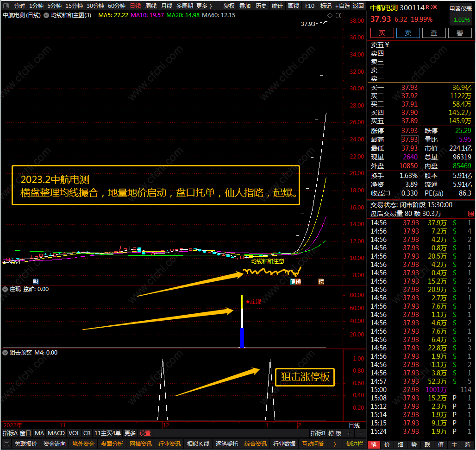Collapse the 庄现 indicator panel toggle
The height and width of the screenshot is (450, 476).
click(5, 289)
